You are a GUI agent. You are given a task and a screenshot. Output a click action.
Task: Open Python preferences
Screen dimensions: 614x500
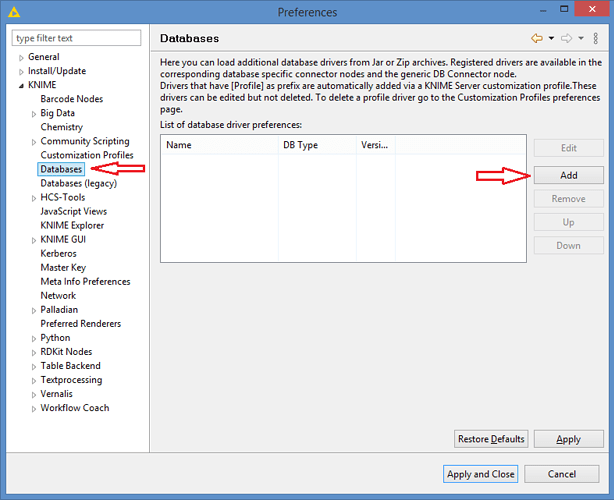pos(55,338)
